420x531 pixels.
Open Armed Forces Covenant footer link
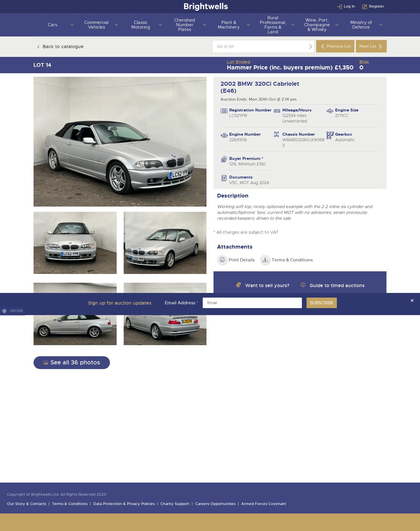point(264,504)
